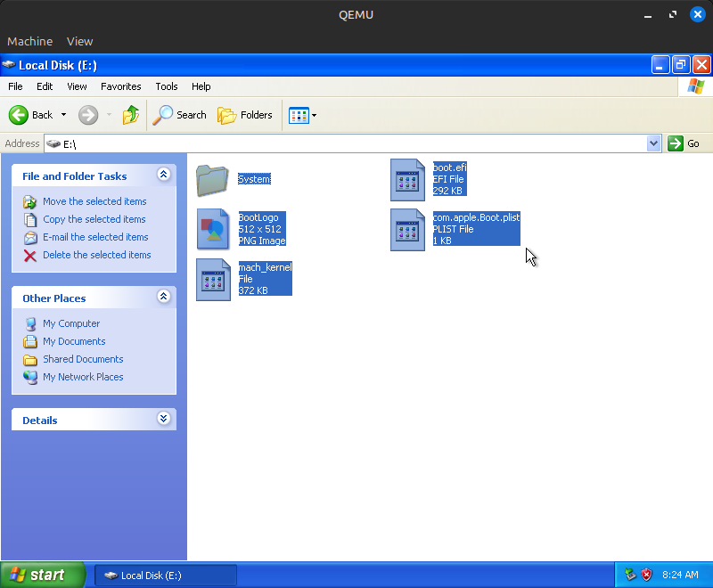This screenshot has width=713, height=588.
Task: Open Shared Documents link
Action: [83, 359]
